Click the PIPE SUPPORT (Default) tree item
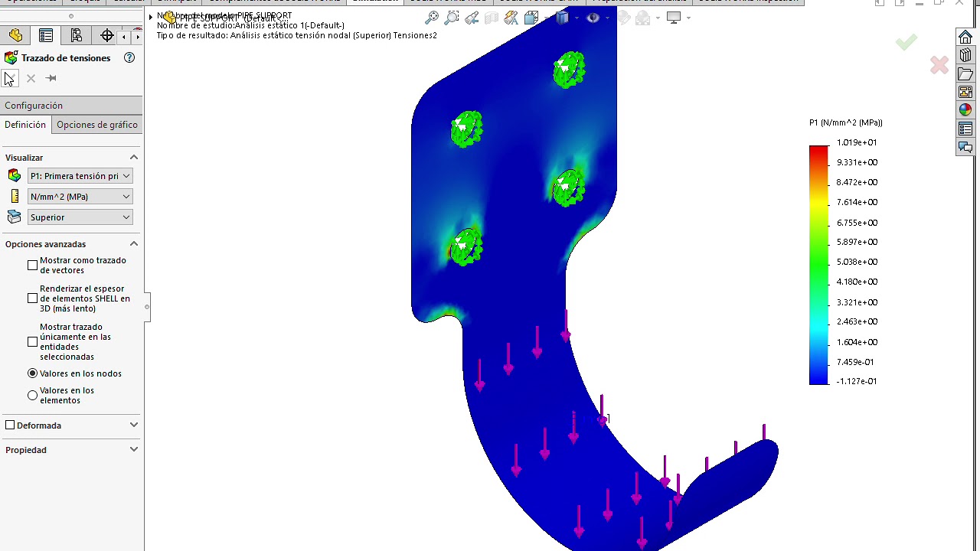Screen dimensions: 980x551 [x=227, y=17]
